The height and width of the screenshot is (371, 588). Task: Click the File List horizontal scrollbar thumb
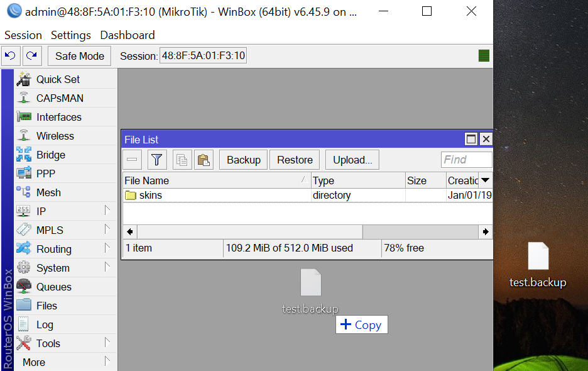click(x=250, y=231)
